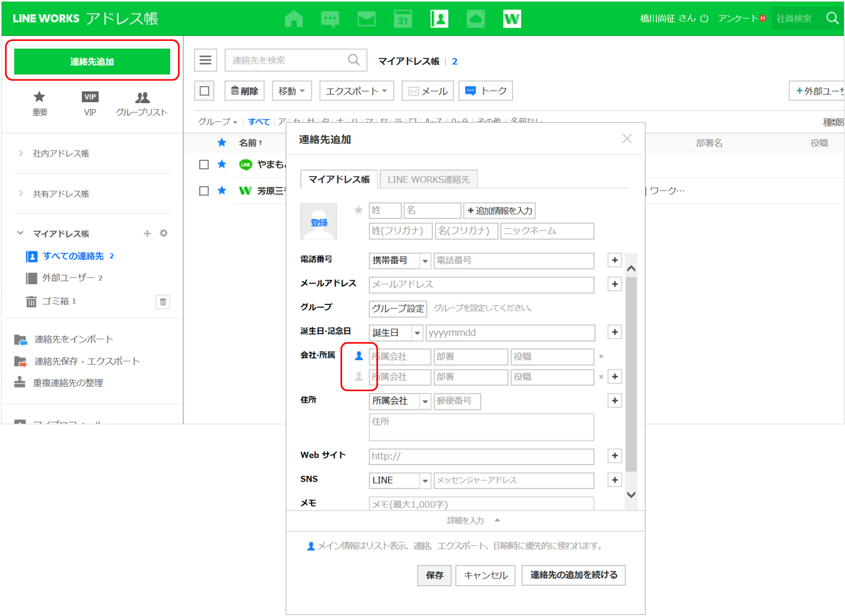The width and height of the screenshot is (845, 616).
Task: Click the メールアドレス input field
Action: coord(481,285)
